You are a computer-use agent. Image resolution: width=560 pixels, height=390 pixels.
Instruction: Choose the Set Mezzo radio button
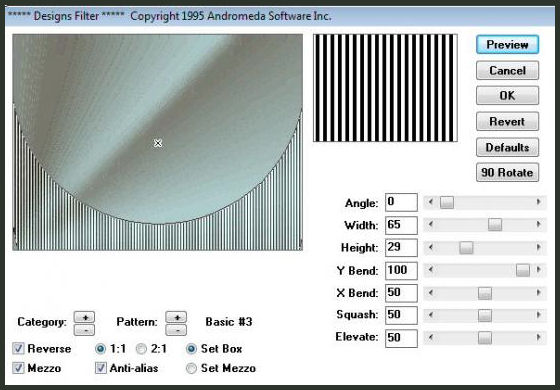pyautogui.click(x=192, y=368)
